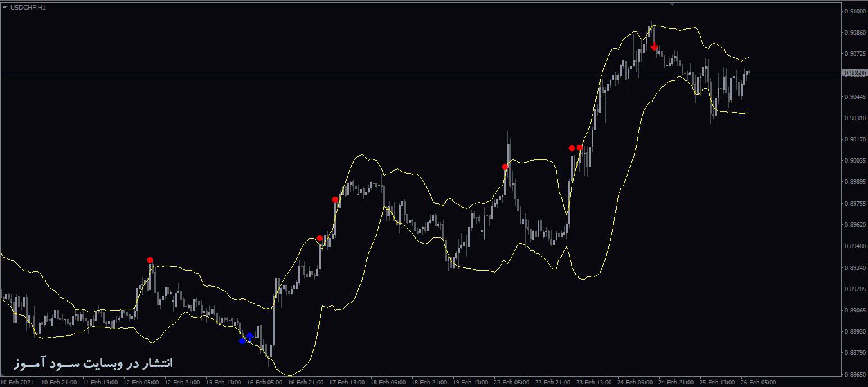
Task: Select the right red dot of the 23 Feb pair
Action: coord(579,148)
